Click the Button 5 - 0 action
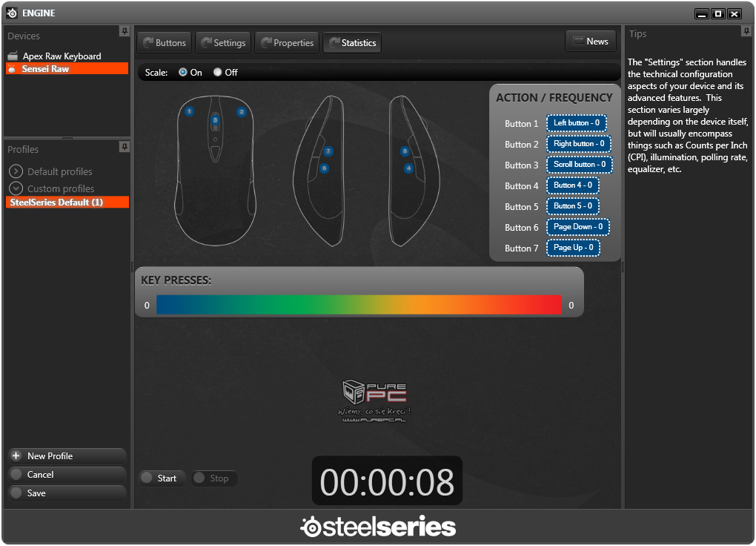This screenshot has width=756, height=546. coord(573,205)
